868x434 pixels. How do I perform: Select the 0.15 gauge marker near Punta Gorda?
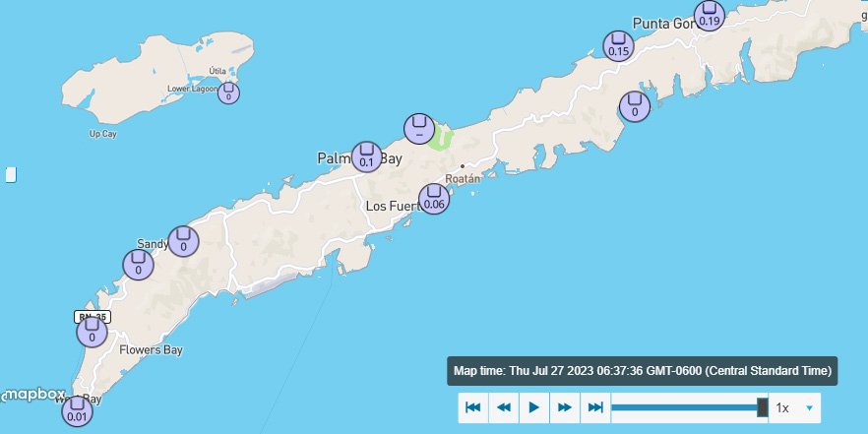click(618, 46)
